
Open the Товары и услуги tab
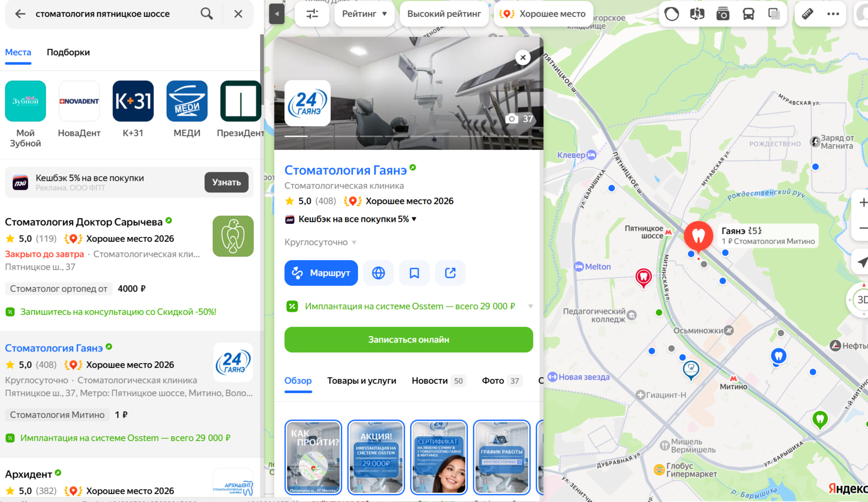[x=362, y=381]
